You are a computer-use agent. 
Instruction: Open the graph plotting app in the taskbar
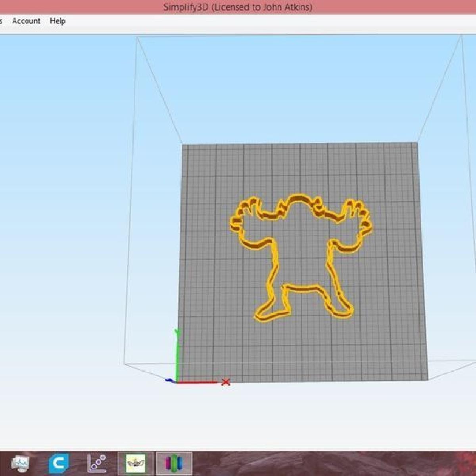[97, 463]
